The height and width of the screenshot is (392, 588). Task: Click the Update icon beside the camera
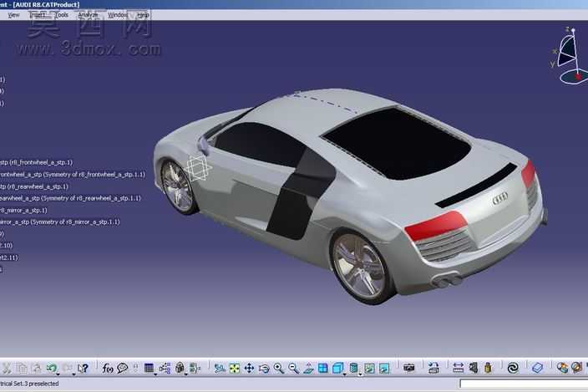433,368
